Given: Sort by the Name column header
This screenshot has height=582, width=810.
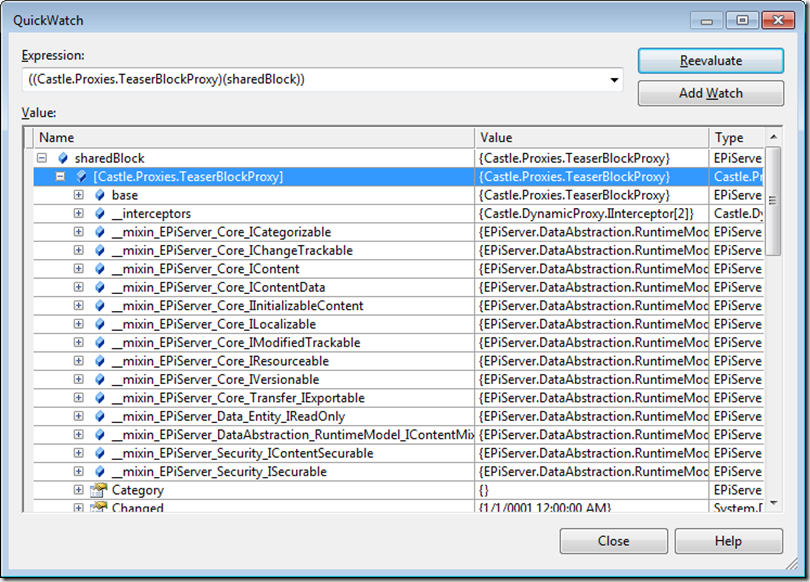Looking at the screenshot, I should (254, 138).
